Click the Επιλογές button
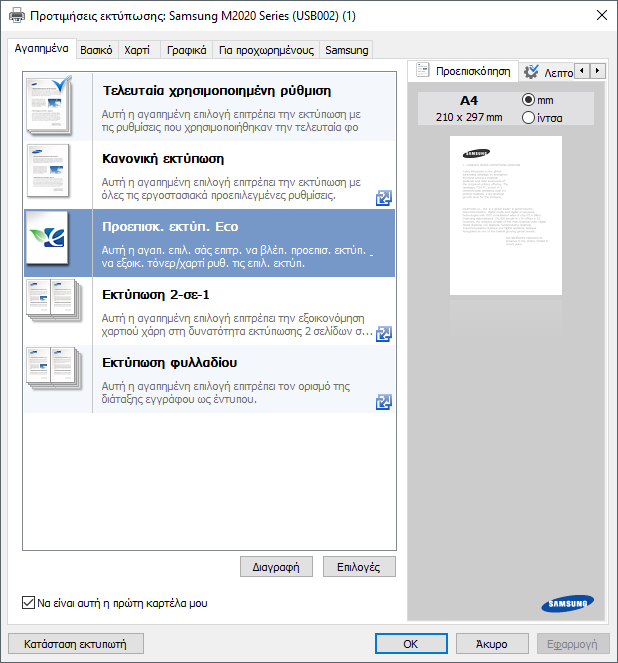The height and width of the screenshot is (663, 618). [359, 567]
